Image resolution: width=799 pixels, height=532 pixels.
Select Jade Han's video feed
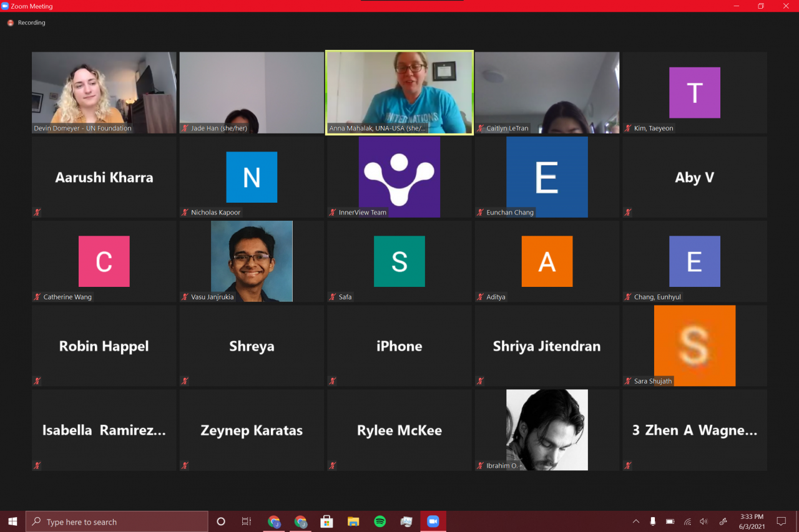[x=252, y=92]
